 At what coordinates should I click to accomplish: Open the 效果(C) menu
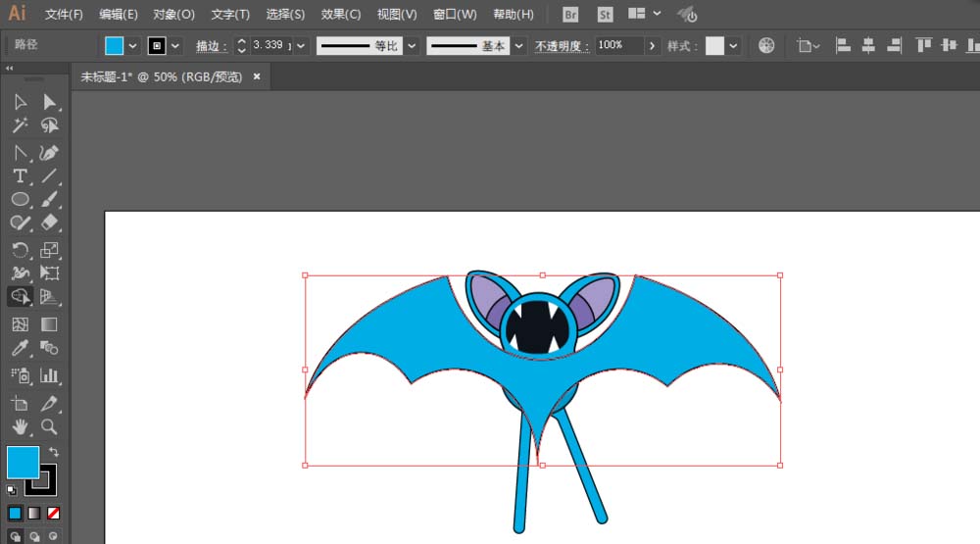pos(341,15)
